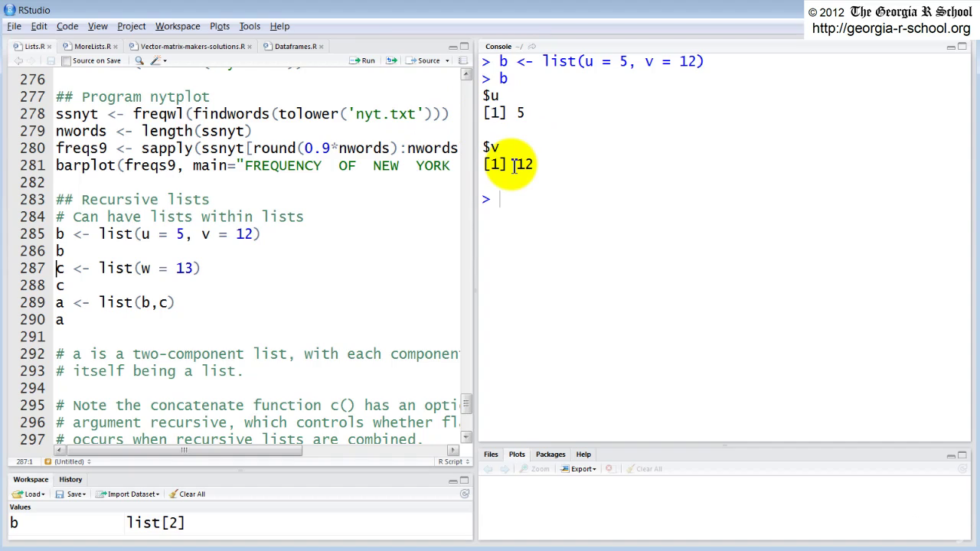Open the Source button dropdown arrow
This screenshot has height=551, width=980.
click(x=447, y=60)
